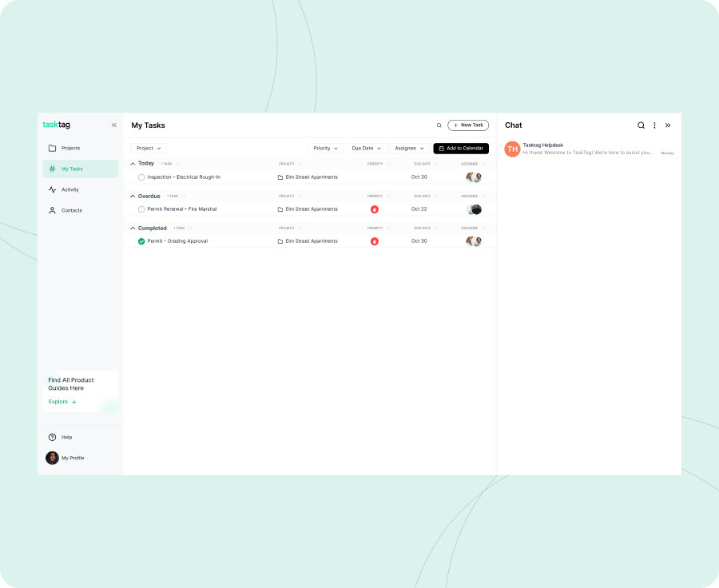Image resolution: width=719 pixels, height=588 pixels.
Task: Go to Projects in the sidebar
Action: tap(70, 148)
